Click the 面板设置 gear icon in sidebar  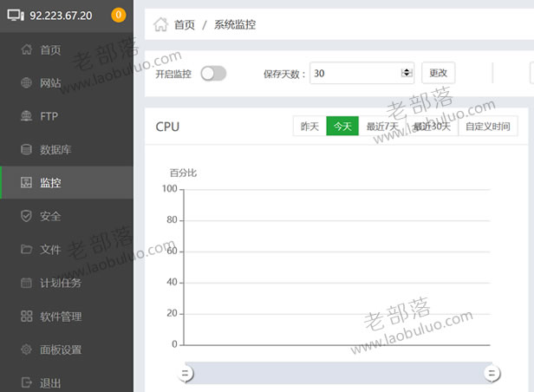[x=26, y=350]
